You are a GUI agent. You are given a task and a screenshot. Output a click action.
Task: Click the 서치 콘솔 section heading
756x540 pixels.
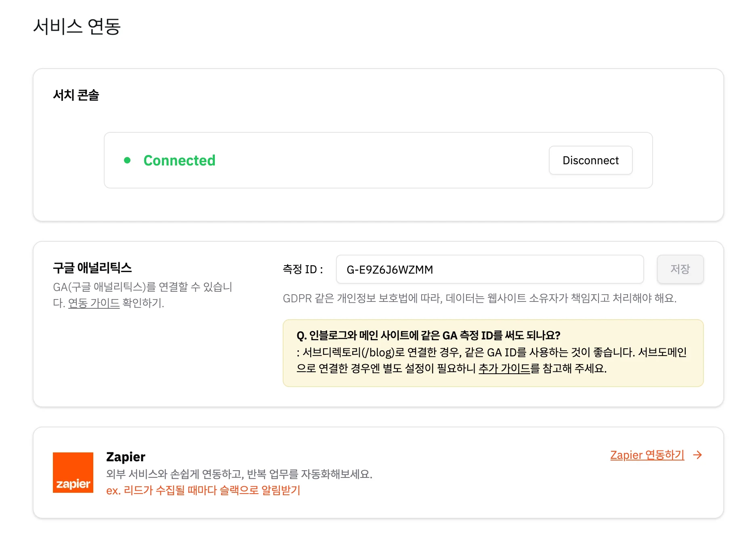click(x=76, y=95)
